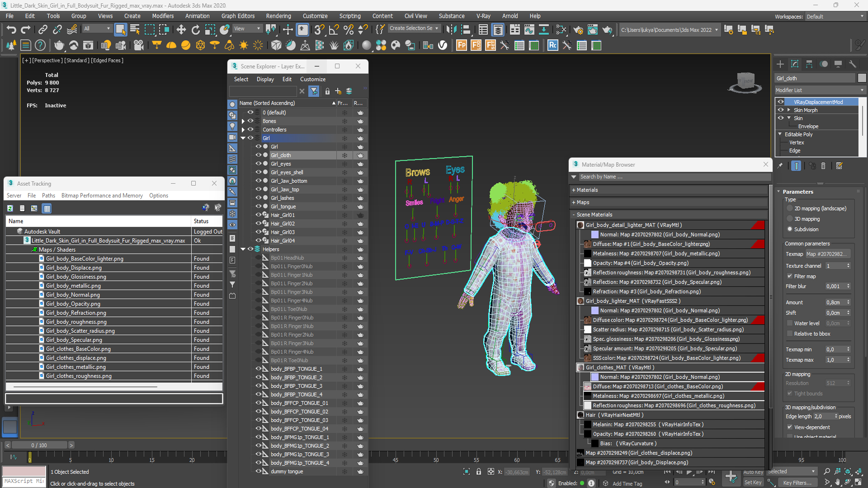Hide the Girl_eyes object in Scene Explorer
Viewport: 868px width, 488px height.
[259, 164]
